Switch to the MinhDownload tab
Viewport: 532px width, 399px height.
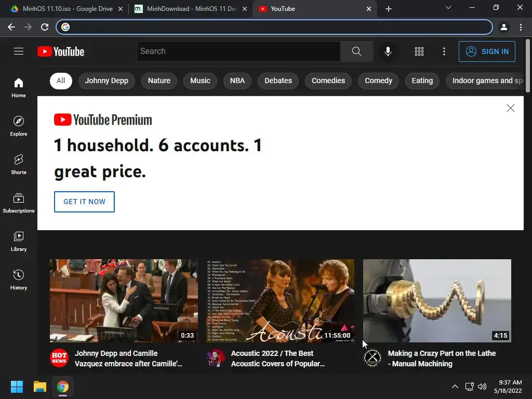pos(191,9)
